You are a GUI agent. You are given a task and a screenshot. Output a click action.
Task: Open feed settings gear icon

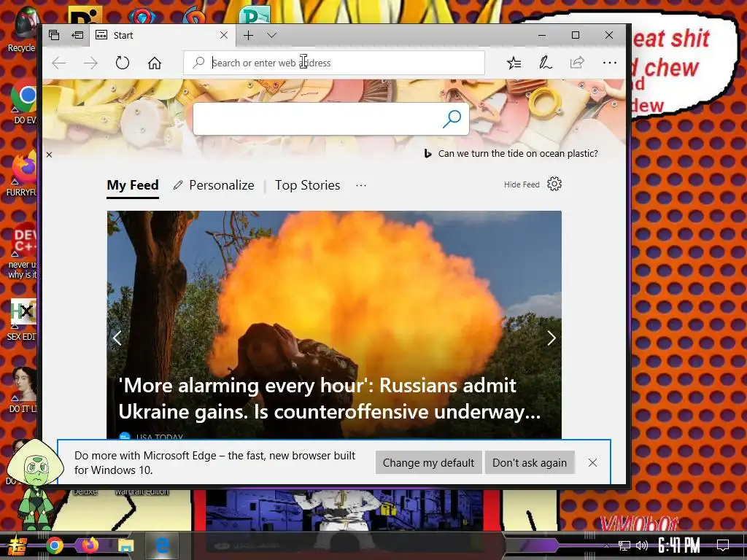point(554,184)
